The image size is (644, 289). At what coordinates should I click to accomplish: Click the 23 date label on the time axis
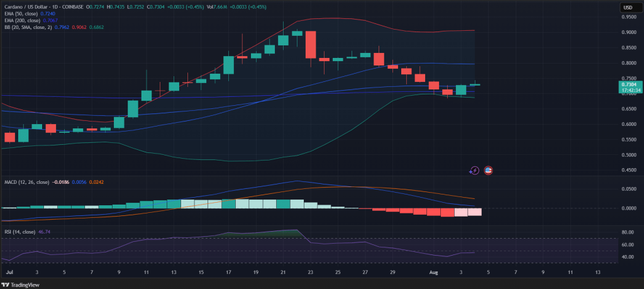pyautogui.click(x=311, y=272)
